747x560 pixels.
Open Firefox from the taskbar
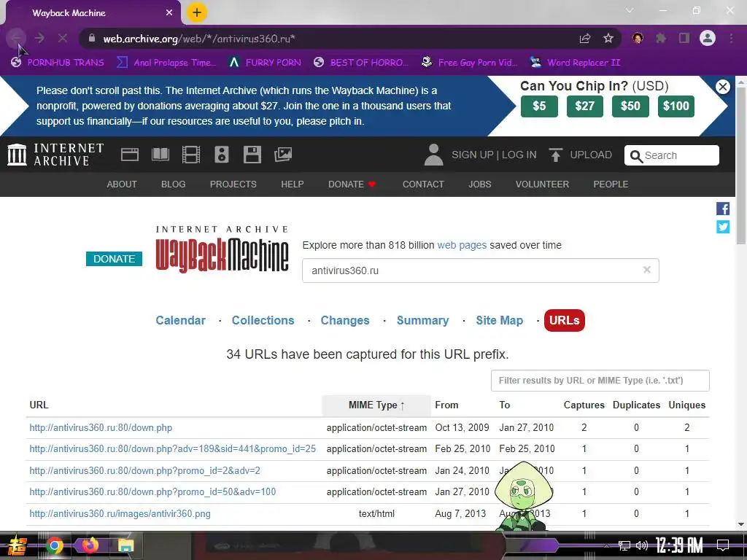(90, 545)
